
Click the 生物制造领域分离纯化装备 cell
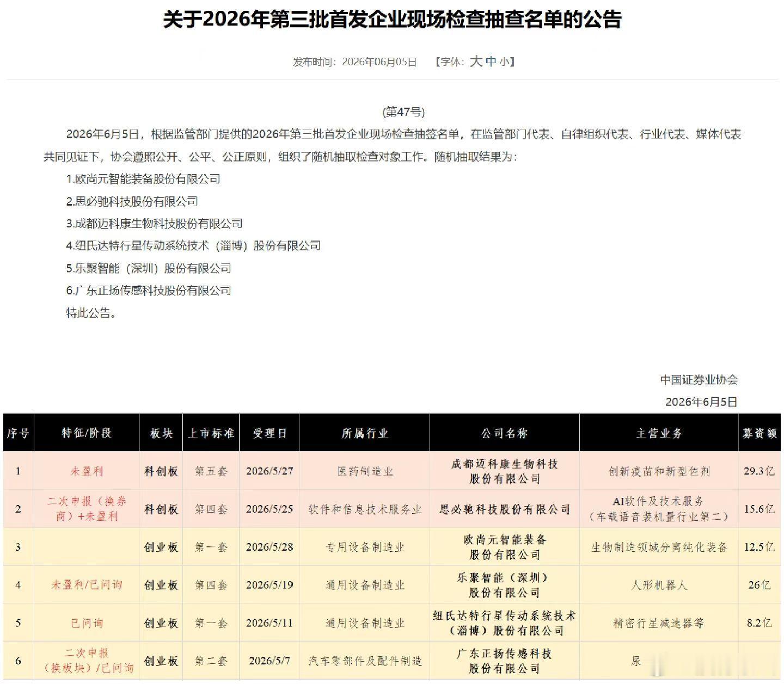tap(659, 547)
